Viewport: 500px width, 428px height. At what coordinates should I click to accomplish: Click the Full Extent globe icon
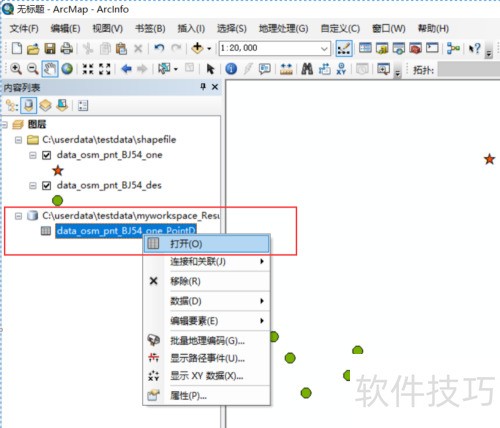(67, 69)
